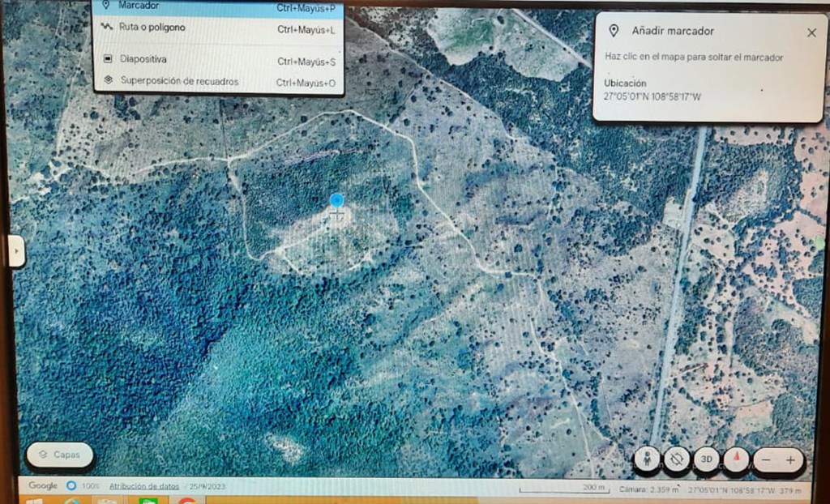This screenshot has width=830, height=504.
Task: Click Superposición de recuadros menu item
Action: coord(179,82)
